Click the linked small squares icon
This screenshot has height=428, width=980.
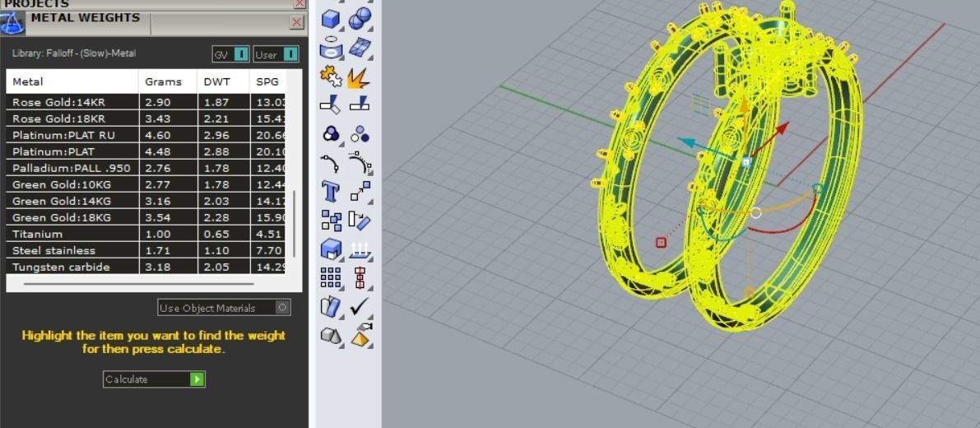[x=331, y=220]
